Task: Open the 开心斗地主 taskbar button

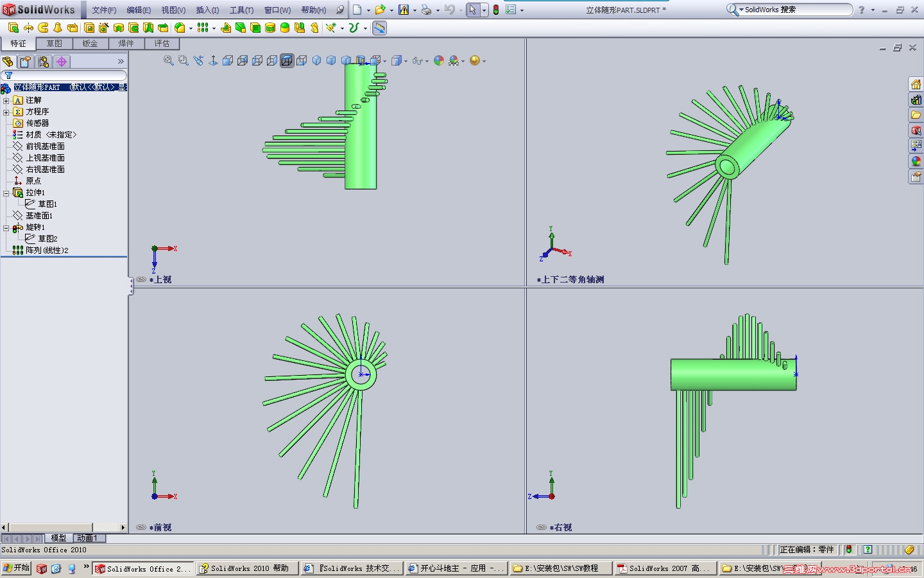Action: (456, 568)
